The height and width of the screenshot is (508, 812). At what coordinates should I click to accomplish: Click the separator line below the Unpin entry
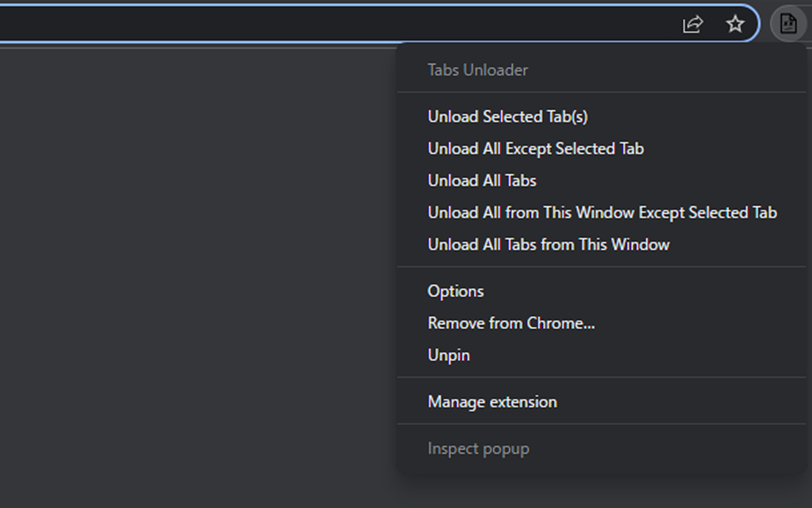[601, 377]
